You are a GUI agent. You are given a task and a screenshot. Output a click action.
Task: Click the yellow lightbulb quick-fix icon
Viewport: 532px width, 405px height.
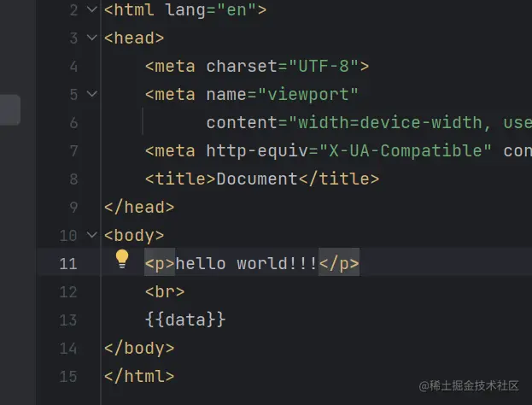click(122, 259)
